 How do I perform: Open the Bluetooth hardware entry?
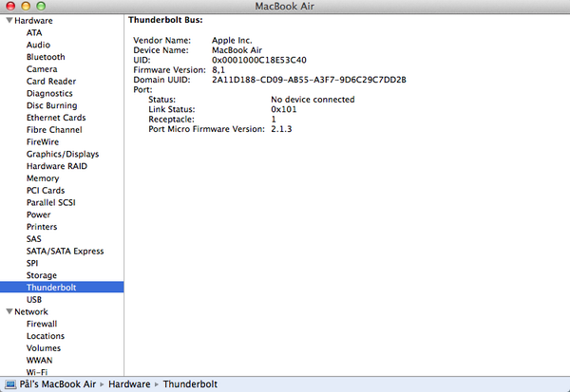click(x=46, y=57)
